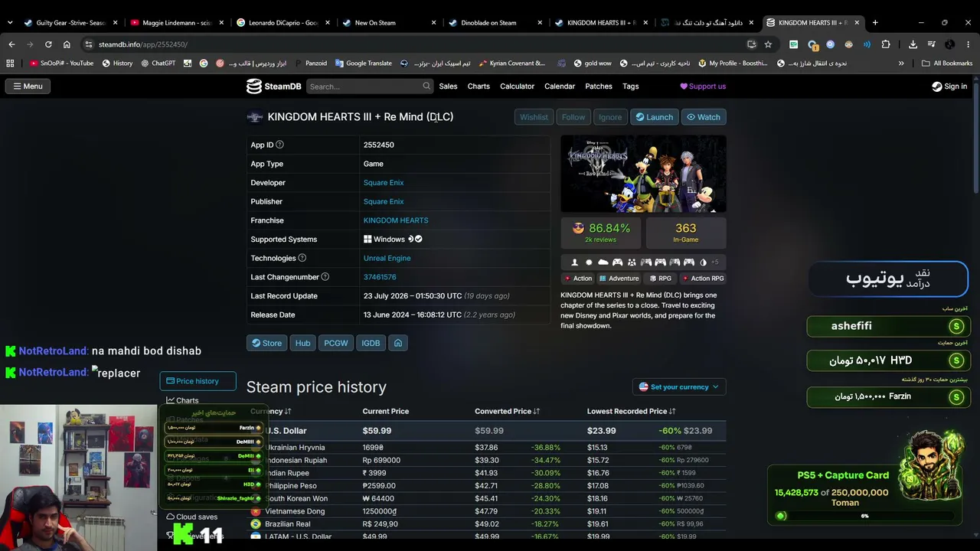Click the Ignore button
This screenshot has width=980, height=551.
point(609,117)
